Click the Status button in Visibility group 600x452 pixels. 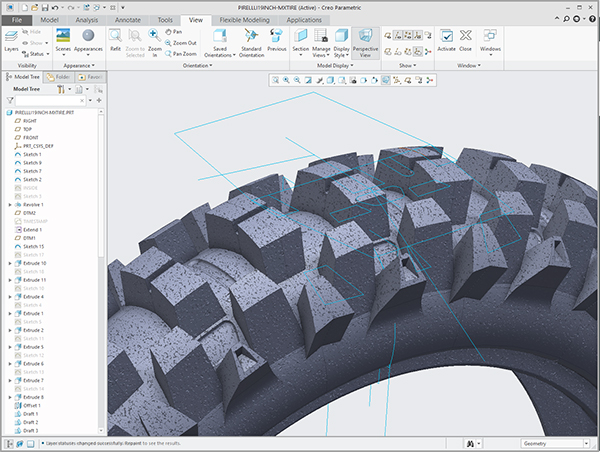36,54
